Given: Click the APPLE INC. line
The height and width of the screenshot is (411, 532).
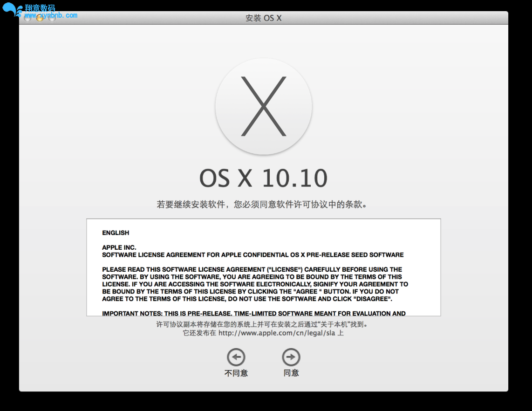Looking at the screenshot, I should [x=119, y=247].
